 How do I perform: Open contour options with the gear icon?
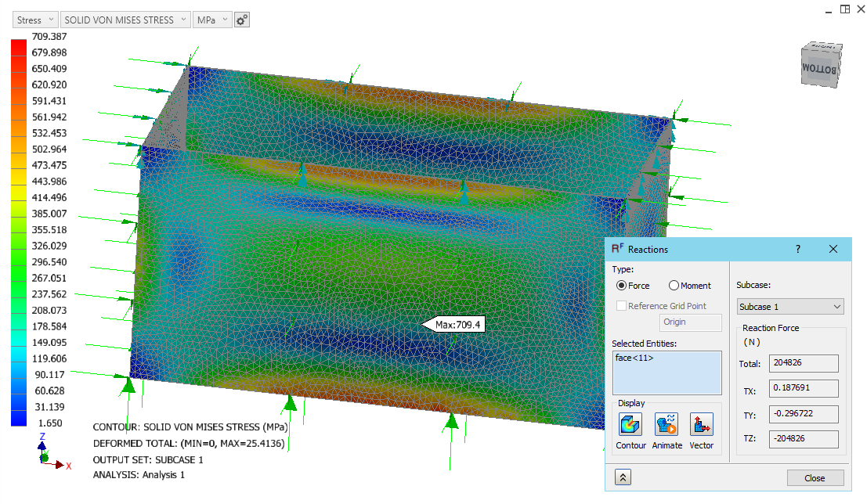pyautogui.click(x=241, y=19)
